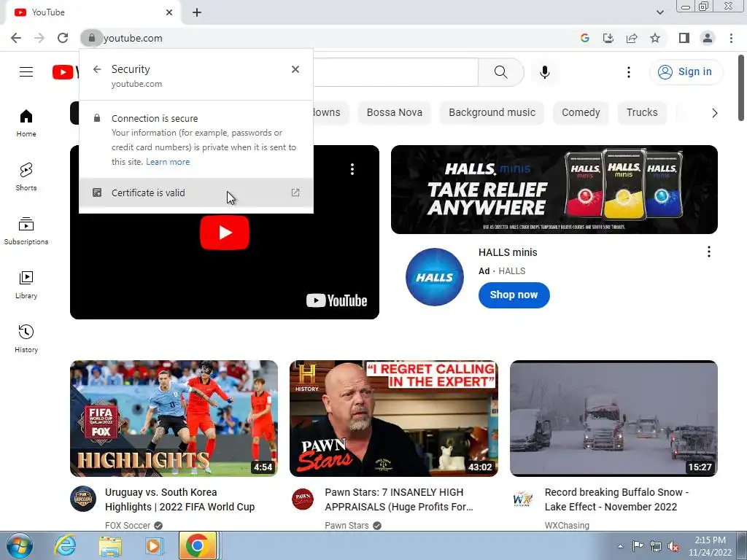Click Record breaking Buffalo Snow title

(x=616, y=499)
